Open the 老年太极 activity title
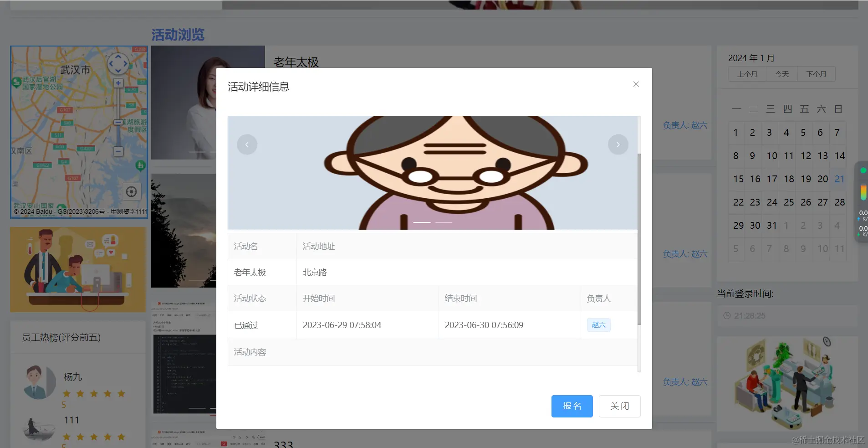868x448 pixels. [x=296, y=62]
